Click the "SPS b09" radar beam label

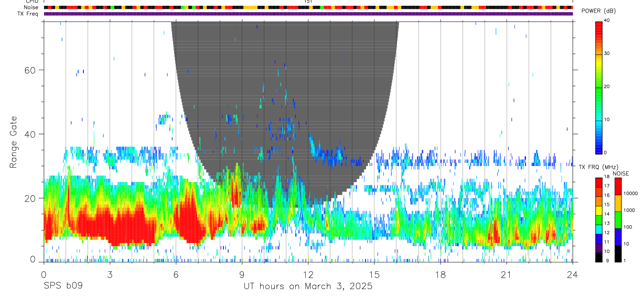point(62,287)
